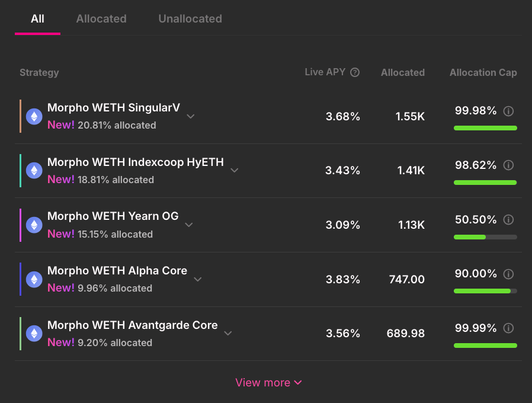
Task: Click the Ethereum icon for Morpho WETH Yearn OG
Action: tap(34, 225)
